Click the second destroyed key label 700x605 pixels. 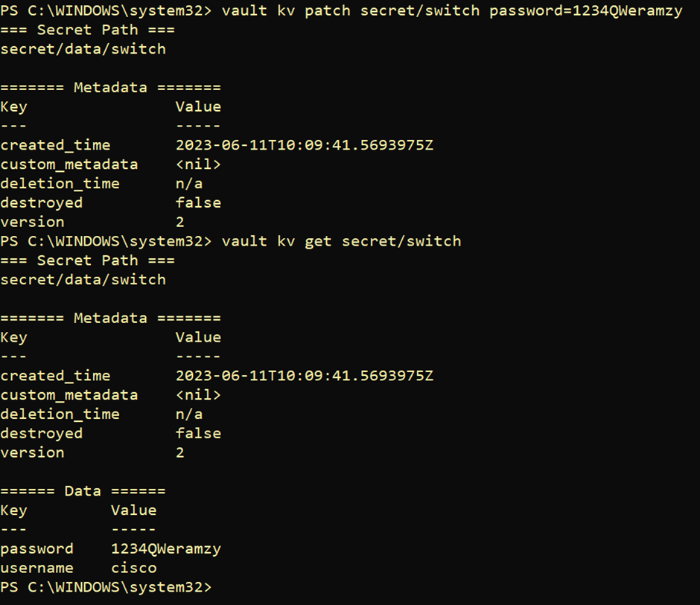(42, 433)
